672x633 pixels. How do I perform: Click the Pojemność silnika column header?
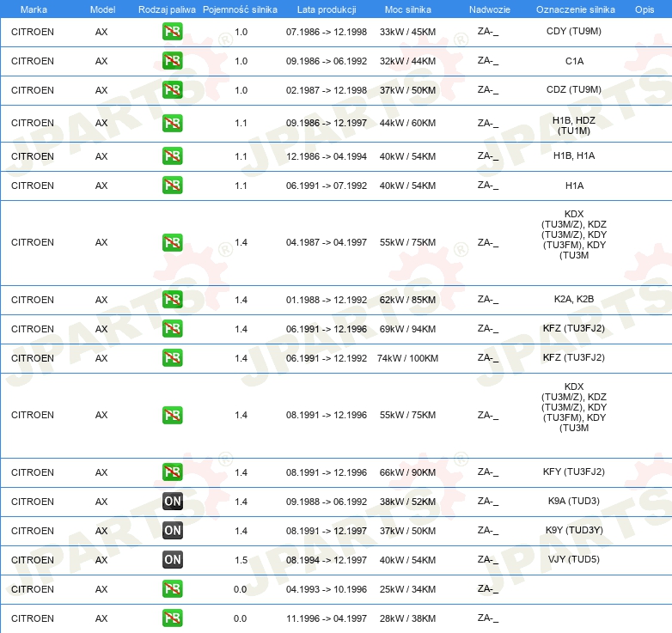point(240,9)
